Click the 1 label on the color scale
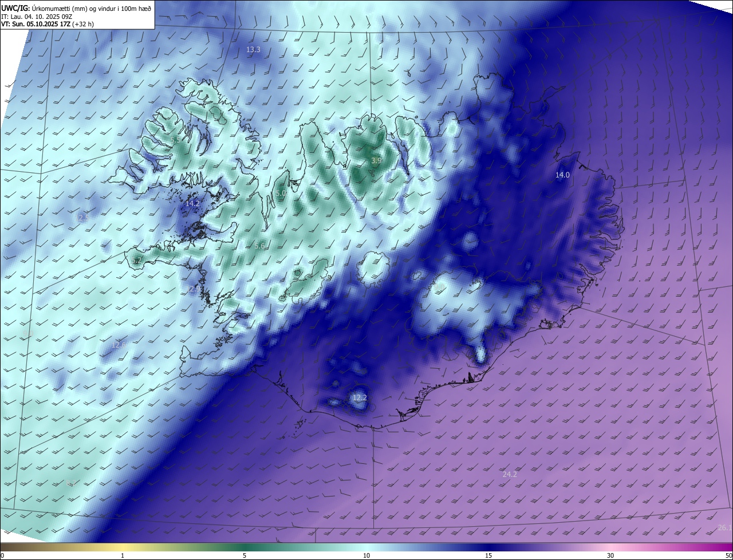 (123, 555)
